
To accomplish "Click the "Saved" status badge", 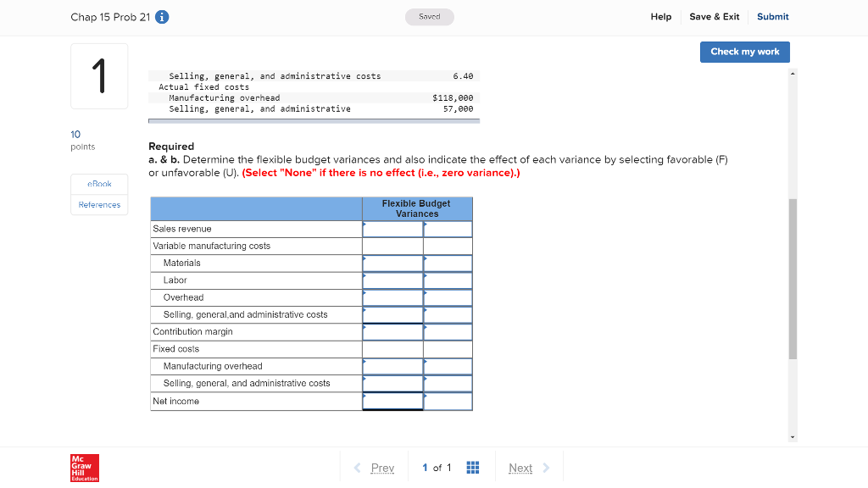I will tap(429, 16).
